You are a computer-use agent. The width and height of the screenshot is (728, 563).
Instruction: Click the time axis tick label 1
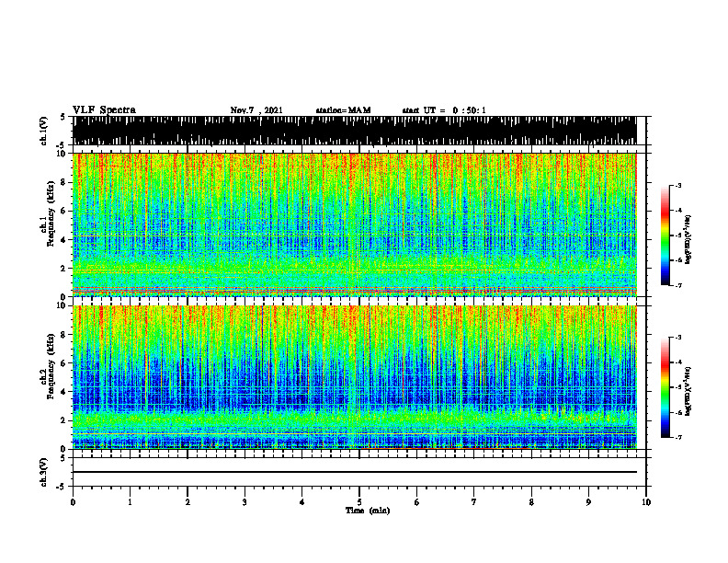(x=130, y=502)
